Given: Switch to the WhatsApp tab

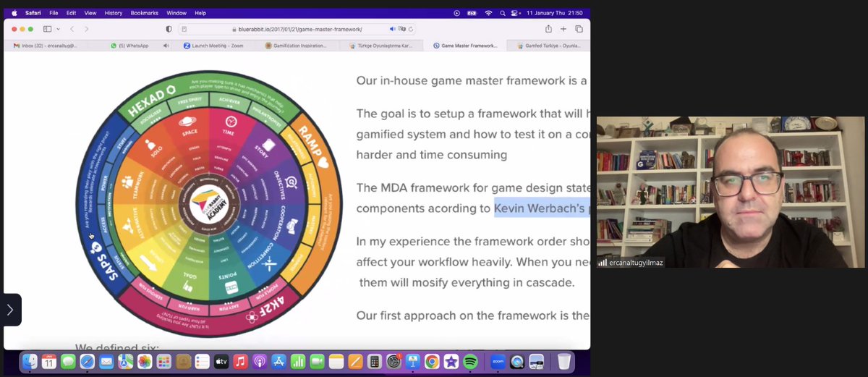Looking at the screenshot, I should pyautogui.click(x=130, y=45).
